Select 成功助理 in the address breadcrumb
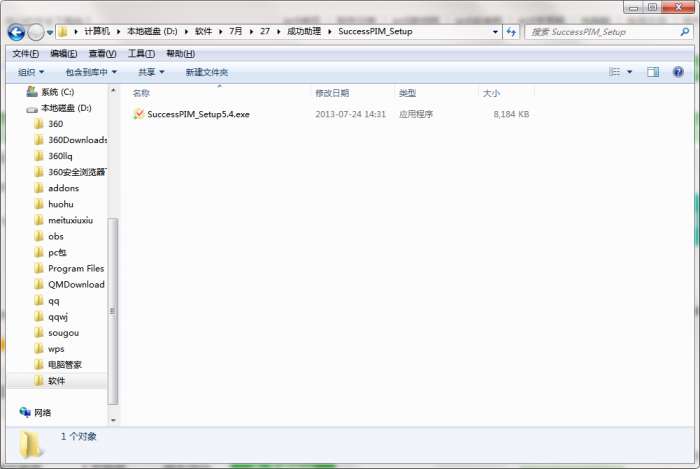The height and width of the screenshot is (469, 700). (304, 31)
